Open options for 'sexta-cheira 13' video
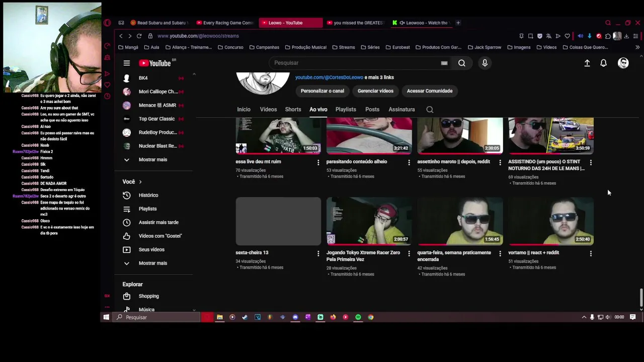Image resolution: width=644 pixels, height=362 pixels. tap(318, 253)
